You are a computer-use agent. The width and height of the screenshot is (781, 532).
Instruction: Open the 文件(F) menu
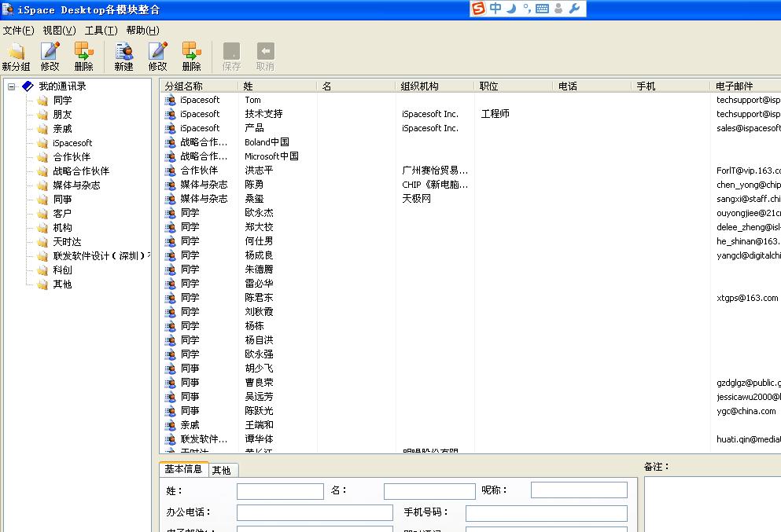point(18,31)
